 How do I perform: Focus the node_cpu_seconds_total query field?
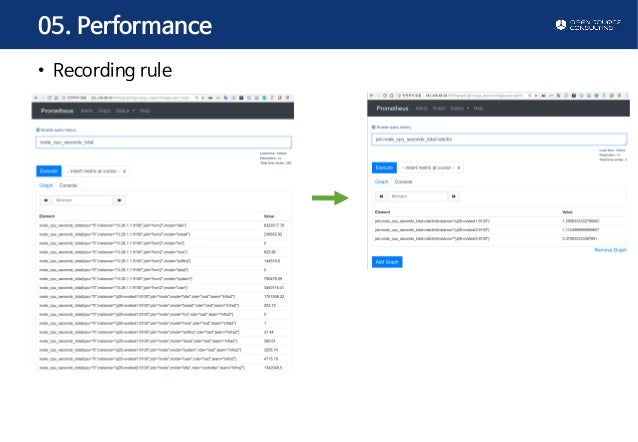pyautogui.click(x=164, y=142)
